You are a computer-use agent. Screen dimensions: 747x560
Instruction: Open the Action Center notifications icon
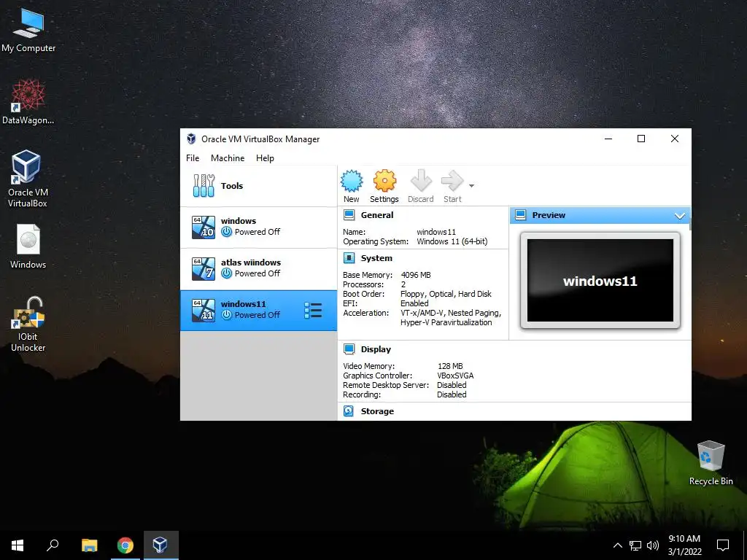(723, 545)
